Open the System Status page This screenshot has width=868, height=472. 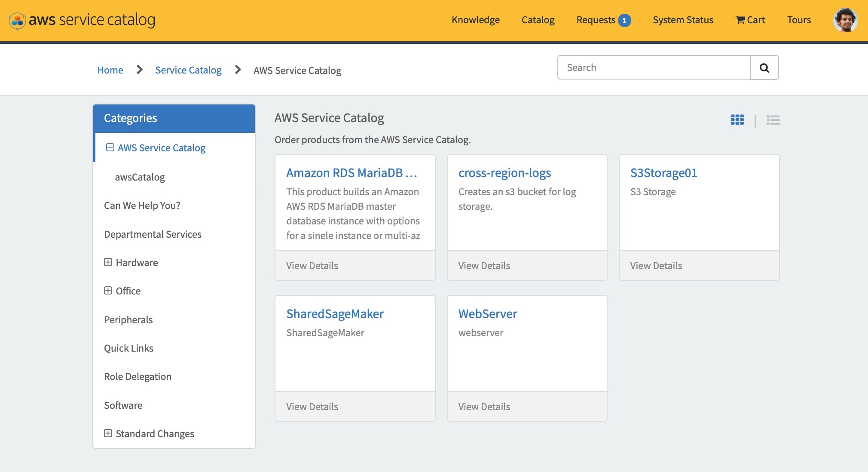pos(683,20)
